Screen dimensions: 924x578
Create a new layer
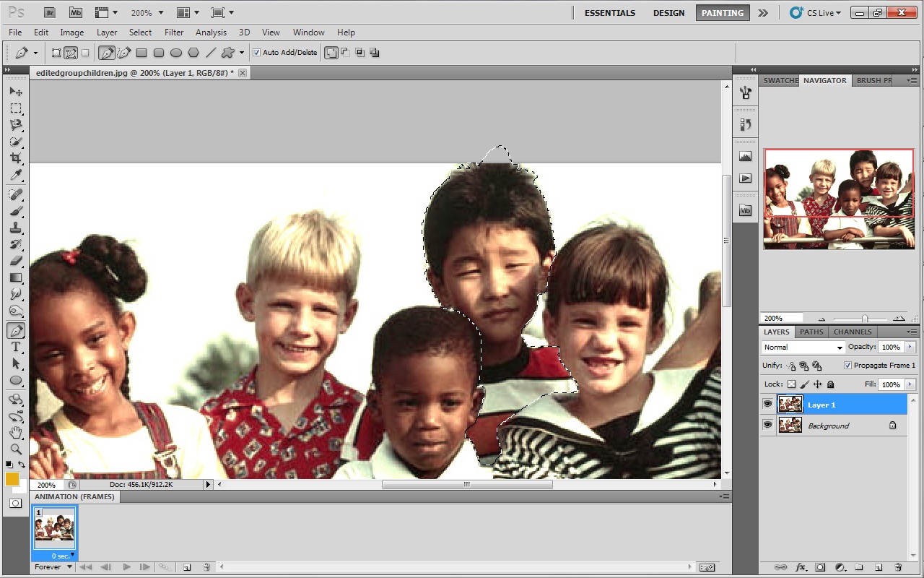pyautogui.click(x=879, y=568)
